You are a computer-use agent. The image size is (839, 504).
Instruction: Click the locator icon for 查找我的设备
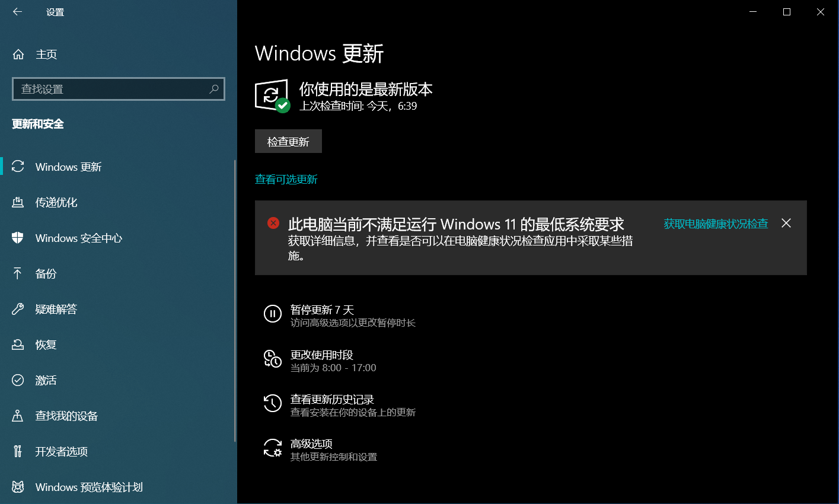click(x=18, y=416)
